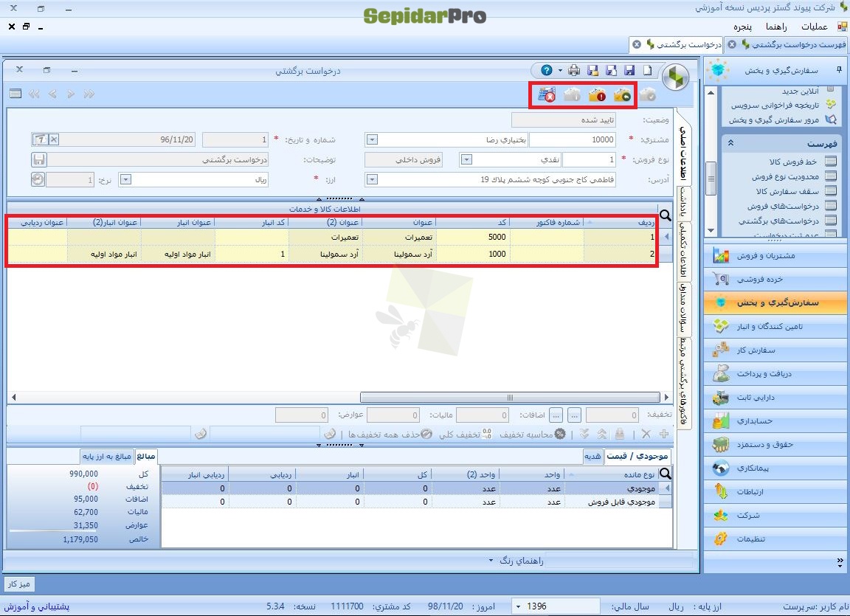This screenshot has height=616, width=850.
Task: Open the درخواست‌های فروش list item
Action: [x=782, y=206]
